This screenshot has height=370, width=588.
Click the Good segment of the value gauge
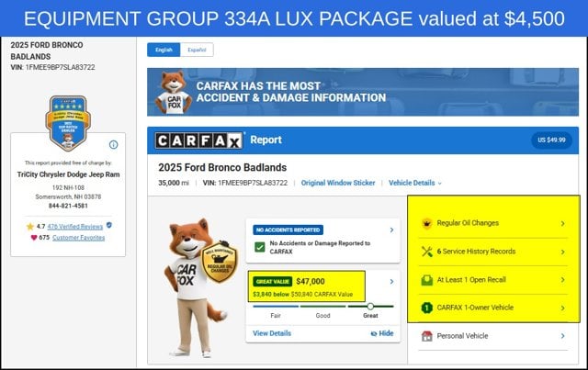pos(322,307)
